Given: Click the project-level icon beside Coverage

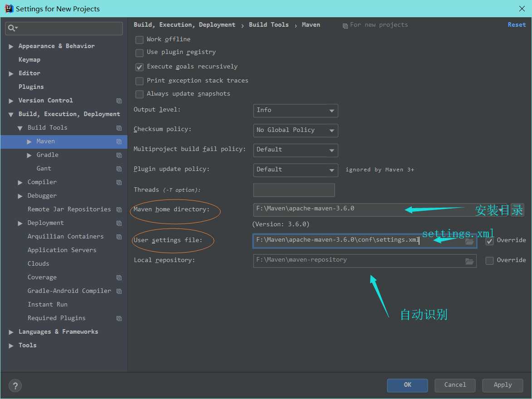Looking at the screenshot, I should (119, 277).
